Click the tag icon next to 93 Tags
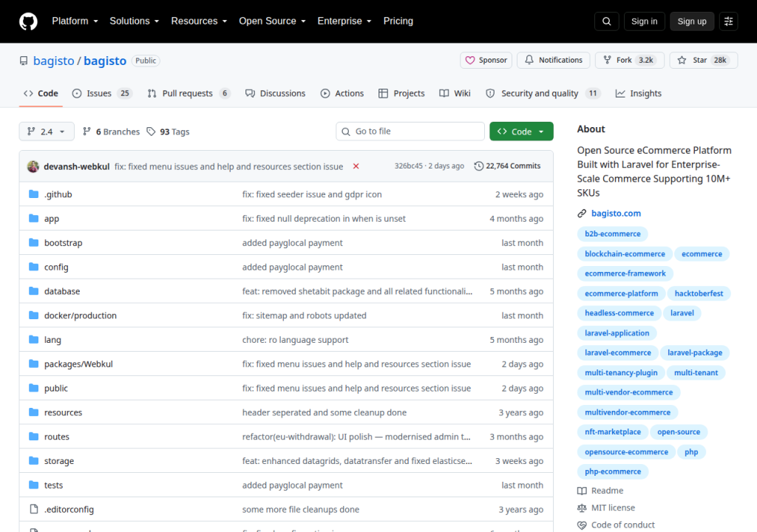Screen dimensions: 757x532 [x=151, y=132]
